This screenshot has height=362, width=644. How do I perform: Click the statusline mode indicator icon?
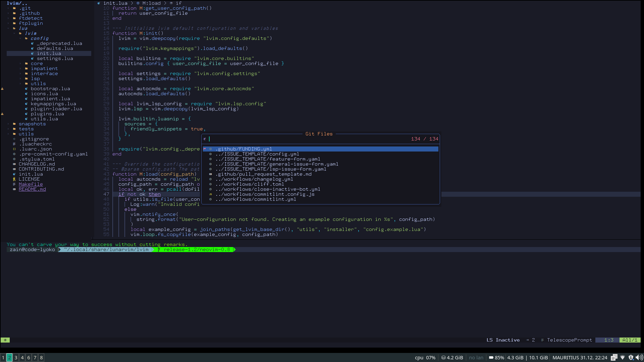click(5, 340)
